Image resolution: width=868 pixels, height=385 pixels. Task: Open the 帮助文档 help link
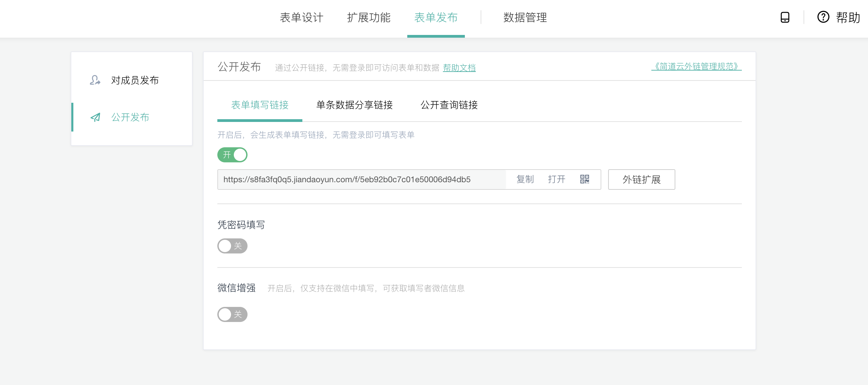(x=459, y=68)
